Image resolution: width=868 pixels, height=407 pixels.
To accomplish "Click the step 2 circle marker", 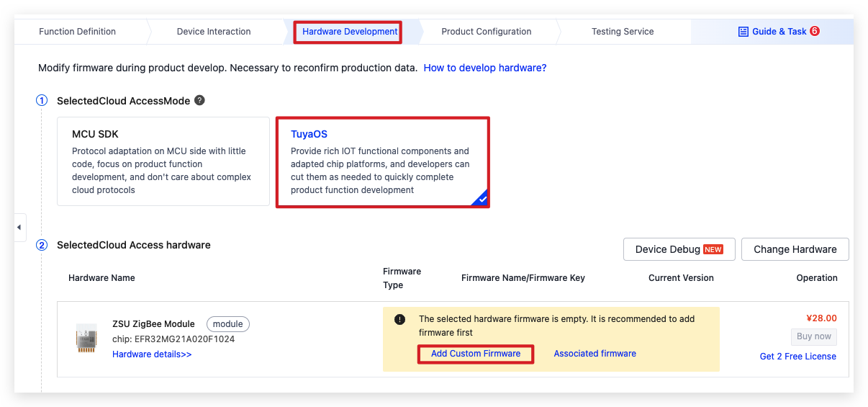I will click(42, 245).
